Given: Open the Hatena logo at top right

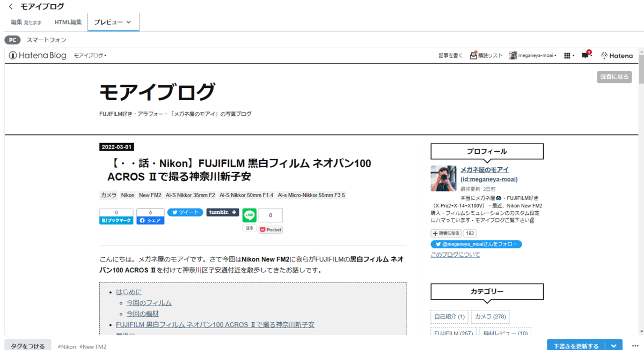Looking at the screenshot, I should [617, 55].
